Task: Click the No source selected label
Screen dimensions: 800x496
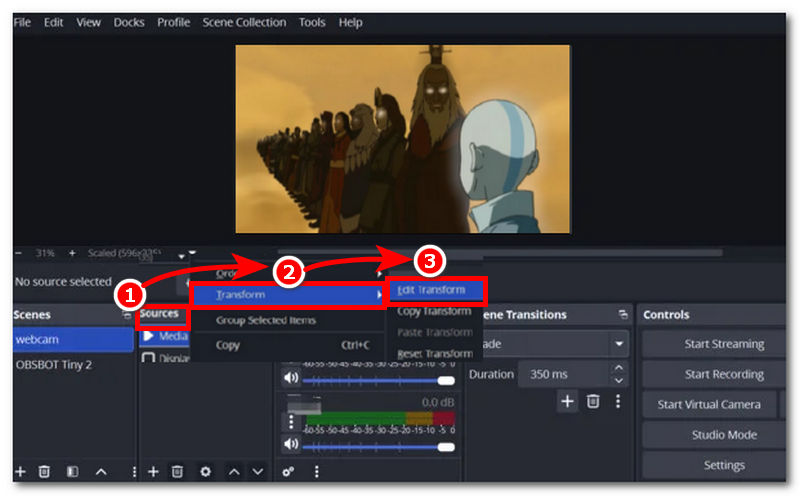Action: (x=63, y=282)
